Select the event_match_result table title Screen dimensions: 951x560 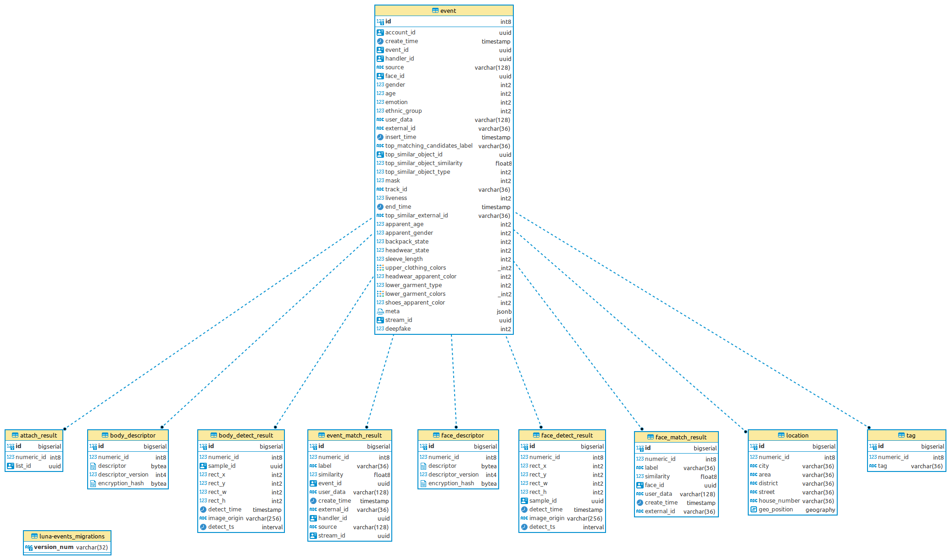coord(354,435)
